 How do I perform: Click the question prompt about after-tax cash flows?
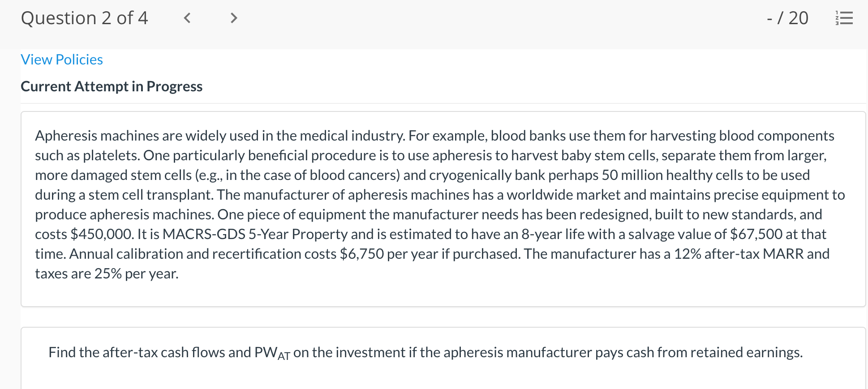425,352
